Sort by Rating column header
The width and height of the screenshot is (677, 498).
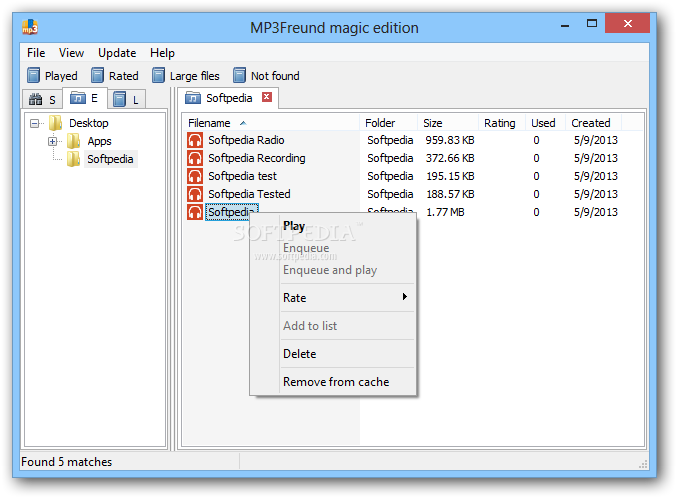pos(502,123)
